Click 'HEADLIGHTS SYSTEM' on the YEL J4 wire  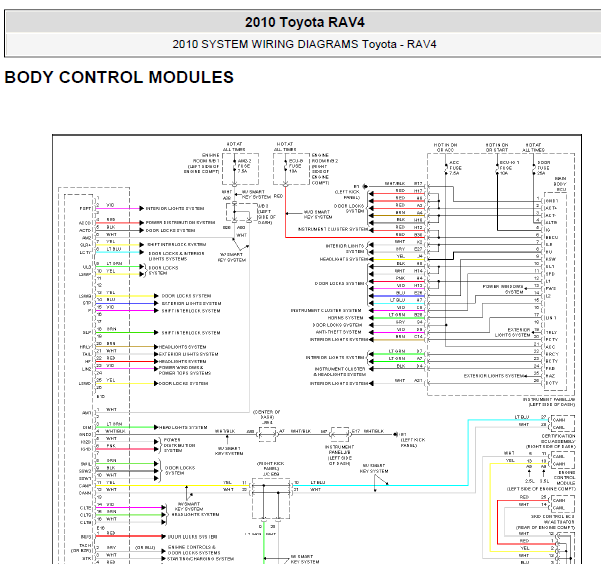click(344, 260)
